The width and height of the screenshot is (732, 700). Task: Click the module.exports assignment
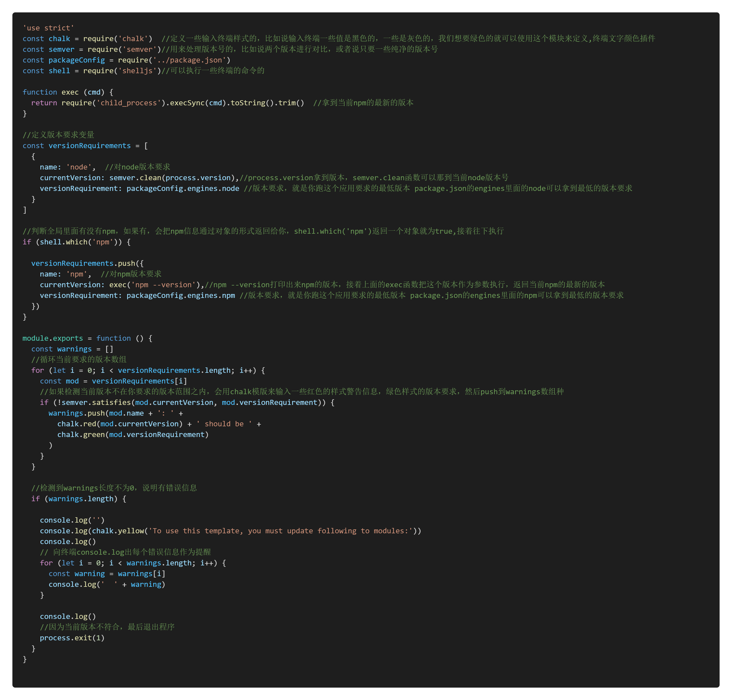tap(53, 338)
